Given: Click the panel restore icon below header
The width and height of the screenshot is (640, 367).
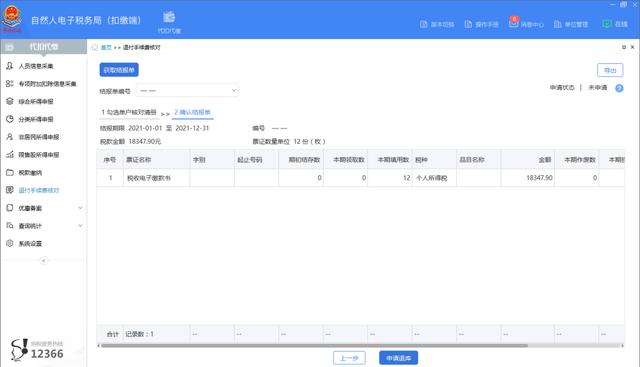Looking at the screenshot, I should 624,47.
